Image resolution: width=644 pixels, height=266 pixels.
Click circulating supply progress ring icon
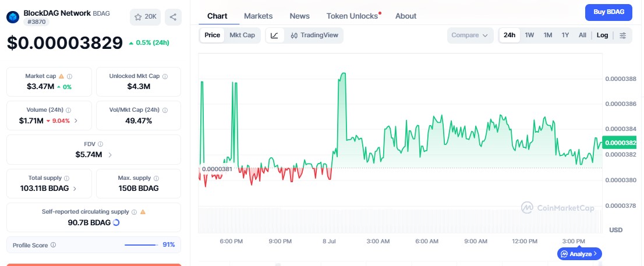tap(116, 222)
